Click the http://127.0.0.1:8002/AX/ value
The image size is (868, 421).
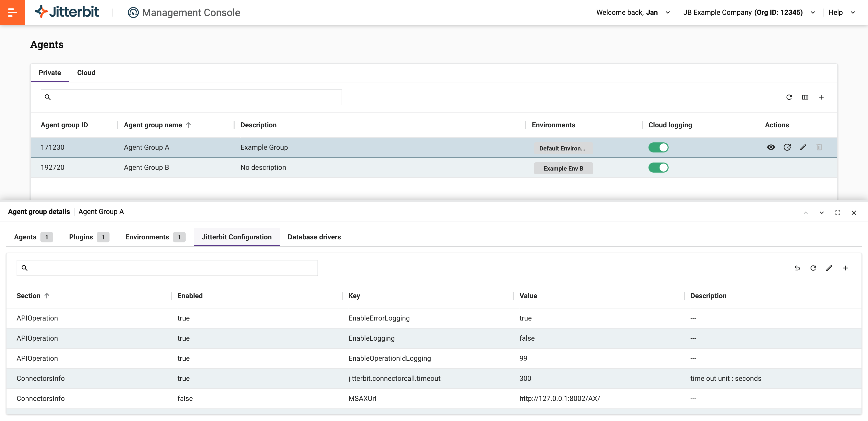[x=559, y=398]
